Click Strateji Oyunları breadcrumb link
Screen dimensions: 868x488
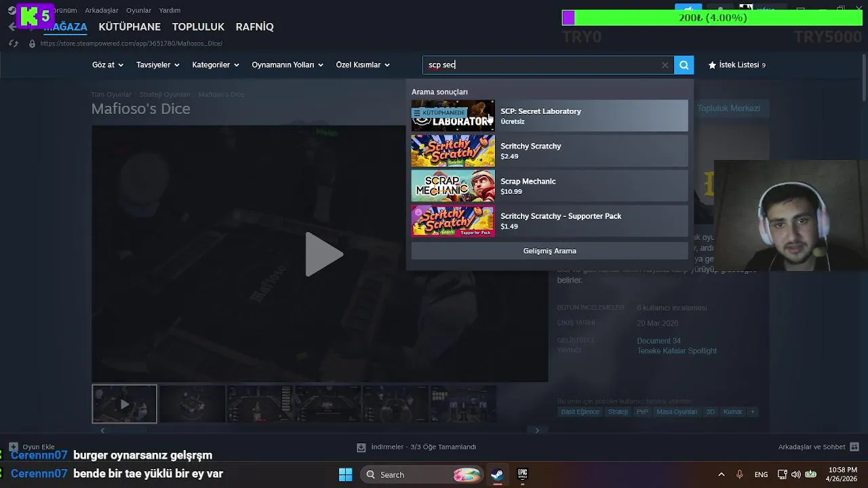coord(165,94)
